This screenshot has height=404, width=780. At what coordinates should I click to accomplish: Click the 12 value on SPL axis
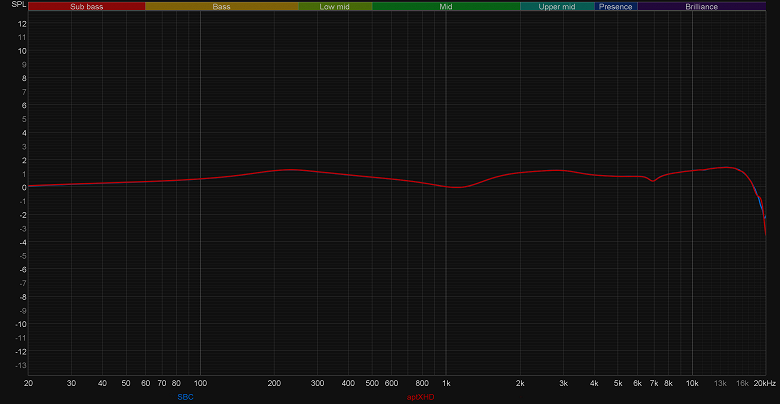coord(23,23)
